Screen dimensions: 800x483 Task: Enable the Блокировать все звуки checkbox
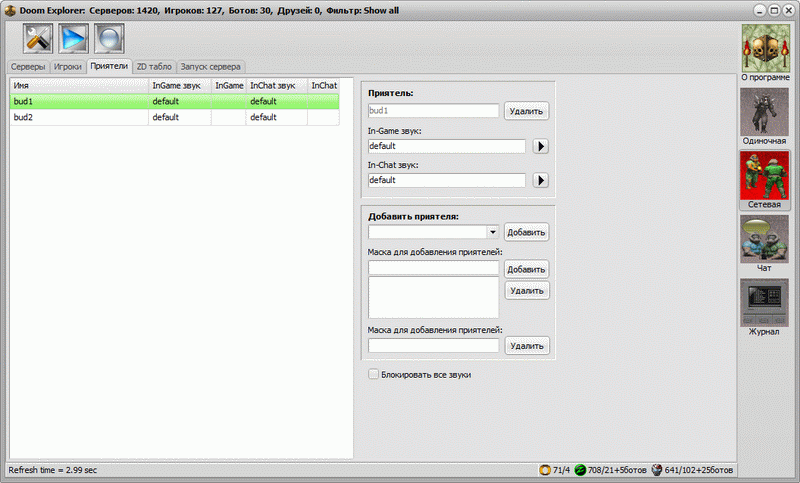374,375
